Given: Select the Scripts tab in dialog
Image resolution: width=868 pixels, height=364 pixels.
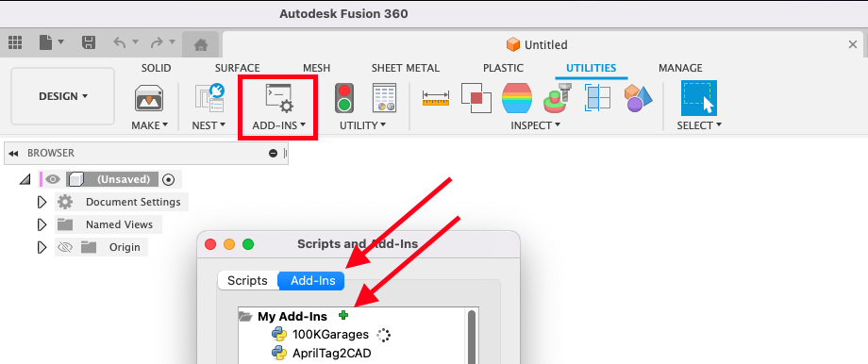Looking at the screenshot, I should coord(247,280).
